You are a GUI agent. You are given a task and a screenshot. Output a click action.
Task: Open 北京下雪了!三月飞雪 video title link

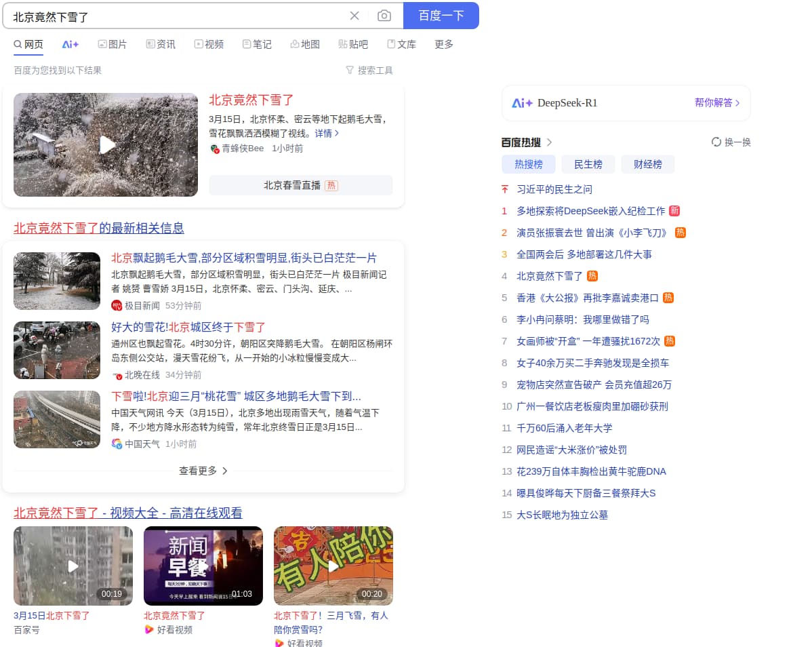[331, 622]
